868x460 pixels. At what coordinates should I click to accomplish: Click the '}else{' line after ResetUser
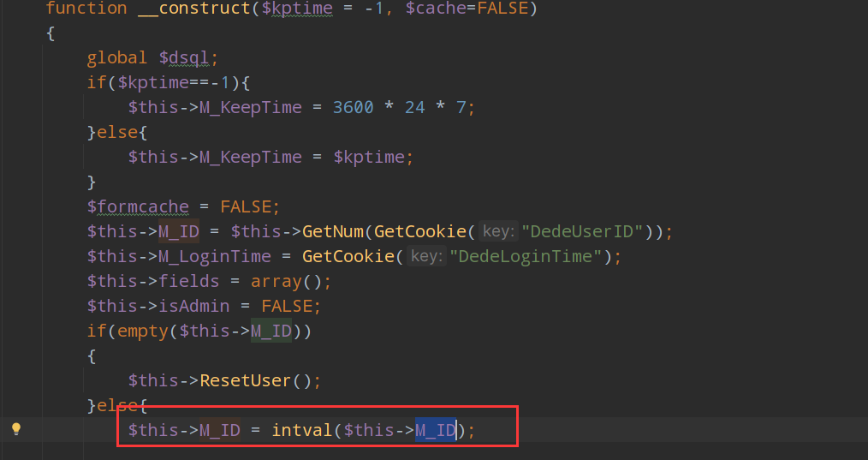coord(117,405)
